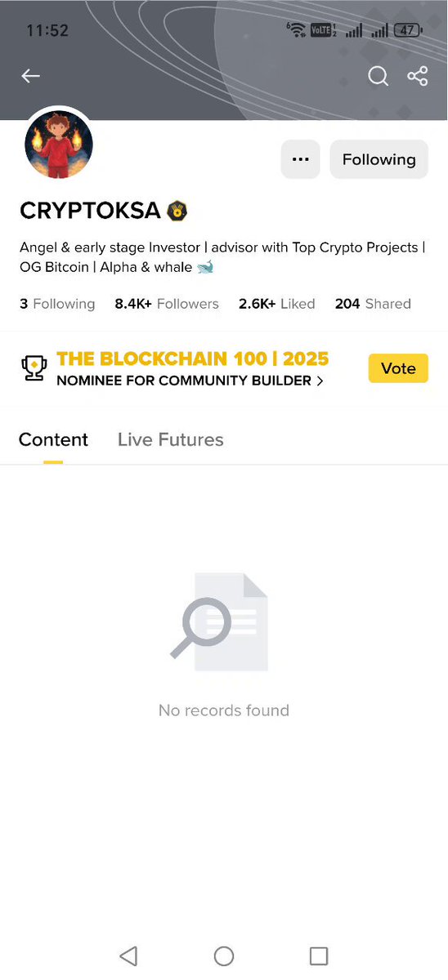Tap the Android back navigation triangle
The width and height of the screenshot is (448, 980).
coord(128,955)
